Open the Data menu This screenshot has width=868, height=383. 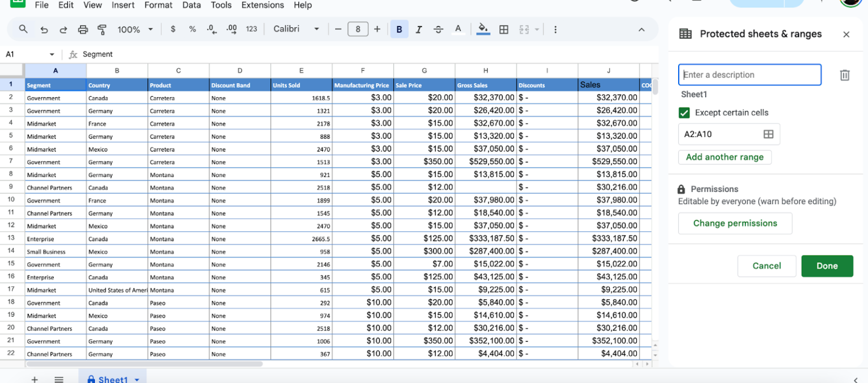[192, 5]
